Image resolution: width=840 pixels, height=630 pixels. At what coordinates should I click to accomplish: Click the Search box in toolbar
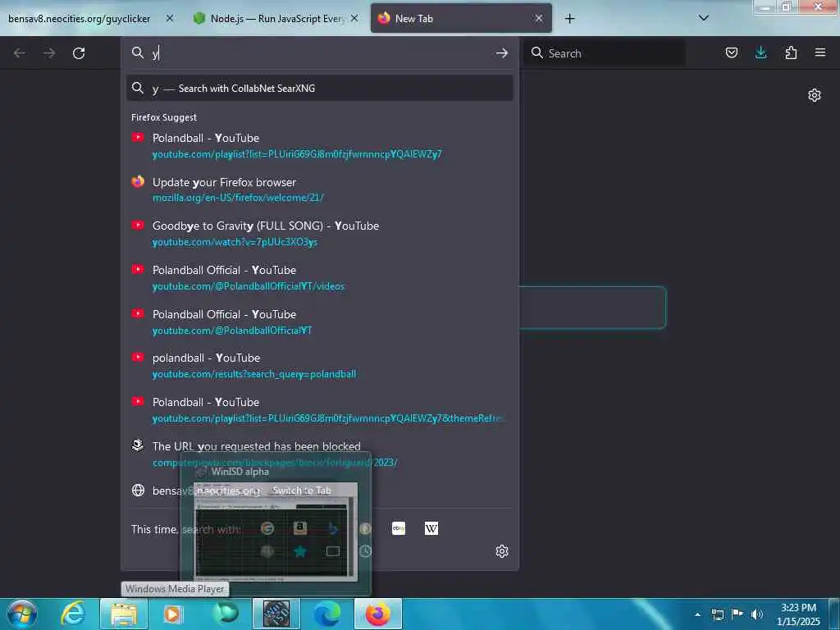pyautogui.click(x=605, y=53)
